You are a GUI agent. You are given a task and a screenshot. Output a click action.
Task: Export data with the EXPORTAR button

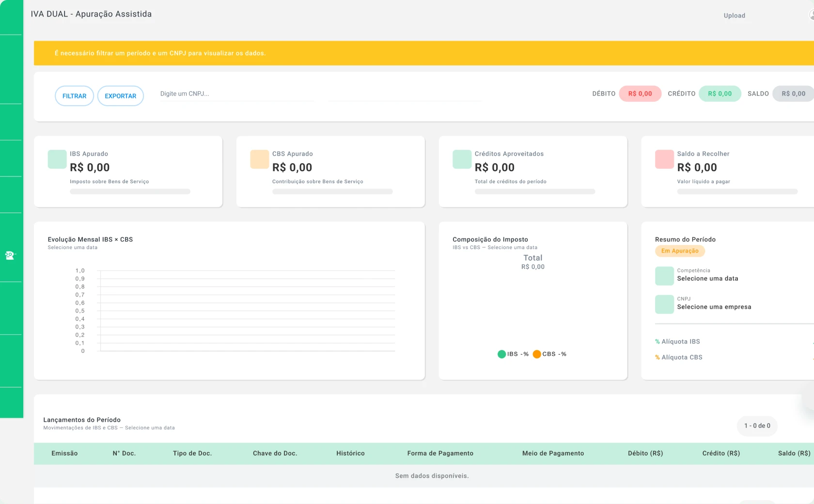121,96
